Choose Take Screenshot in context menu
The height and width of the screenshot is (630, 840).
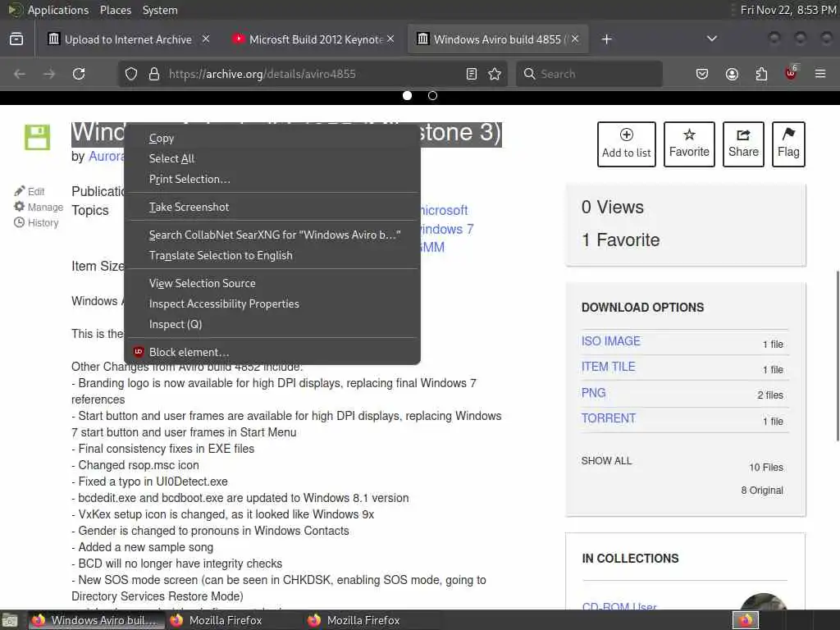[272, 207]
